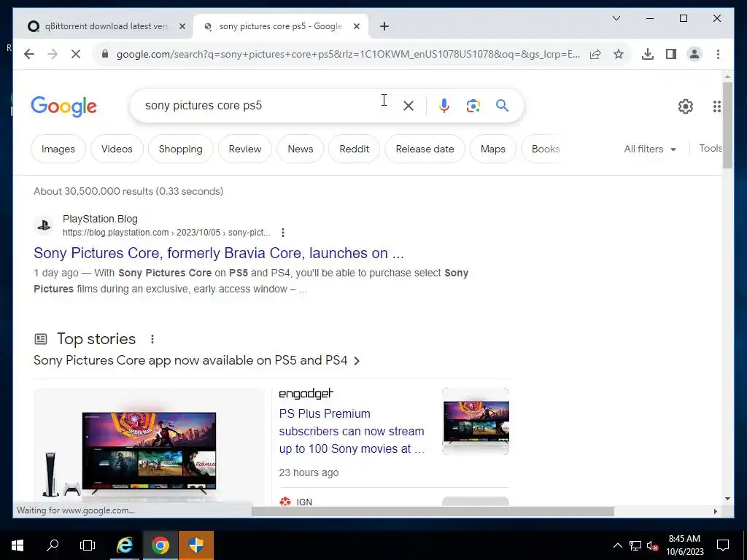
Task: Open Sony Pictures Core app now available story
Action: tap(196, 360)
